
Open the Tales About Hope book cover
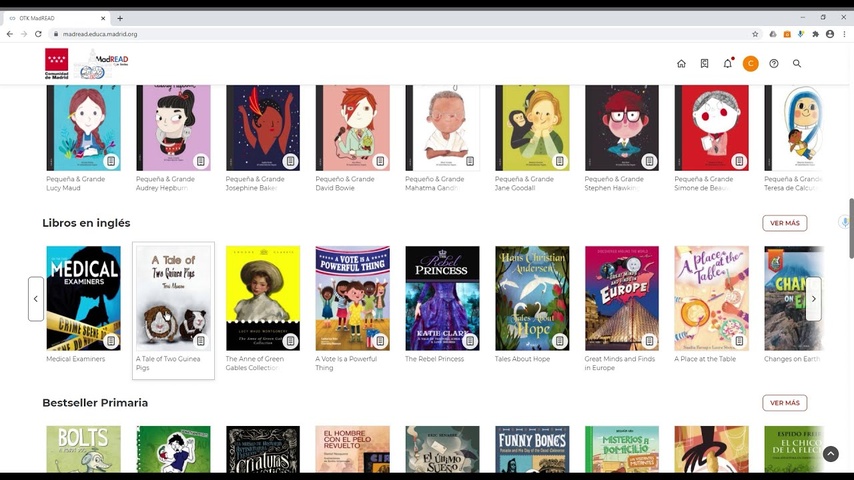532,298
